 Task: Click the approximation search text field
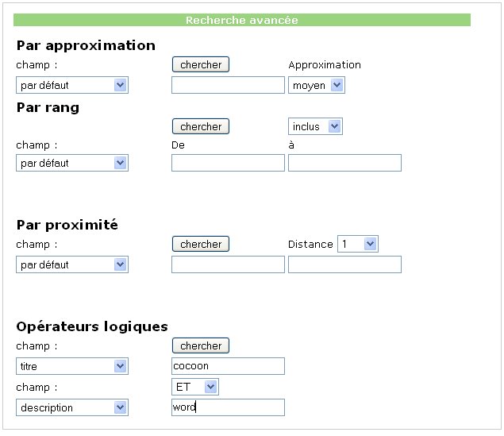tap(228, 85)
